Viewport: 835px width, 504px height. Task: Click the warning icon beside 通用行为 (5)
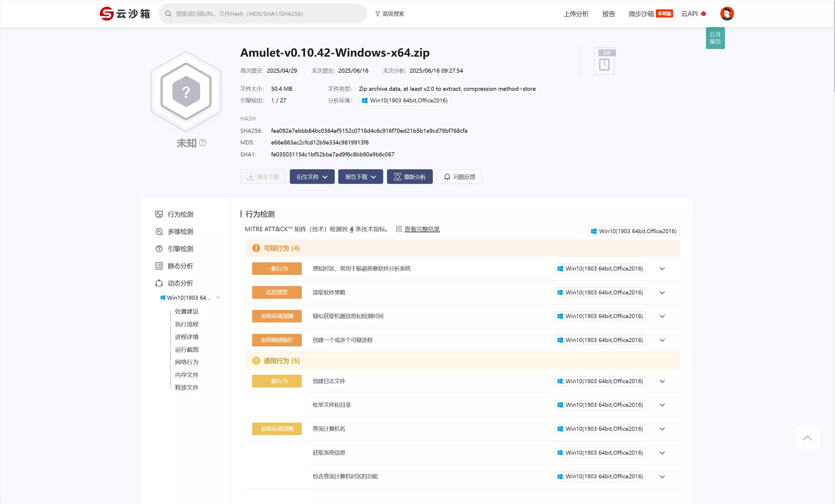[x=256, y=361]
